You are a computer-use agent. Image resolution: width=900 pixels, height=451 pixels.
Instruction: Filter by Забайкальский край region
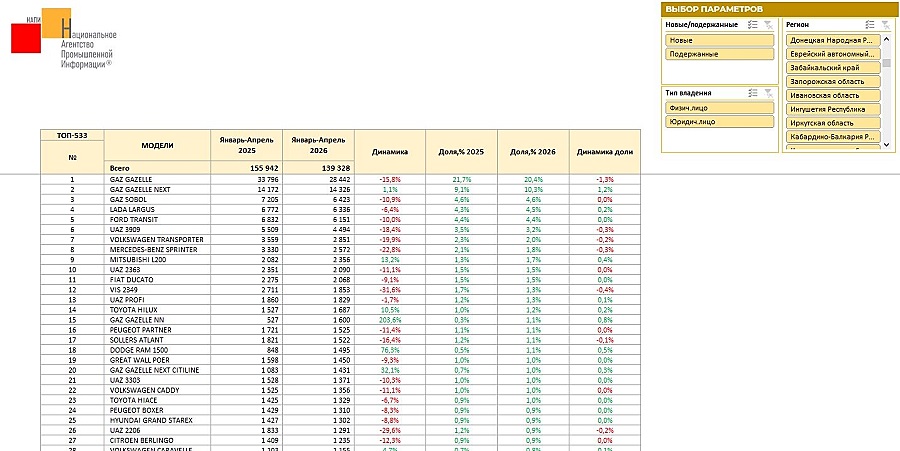(x=833, y=68)
